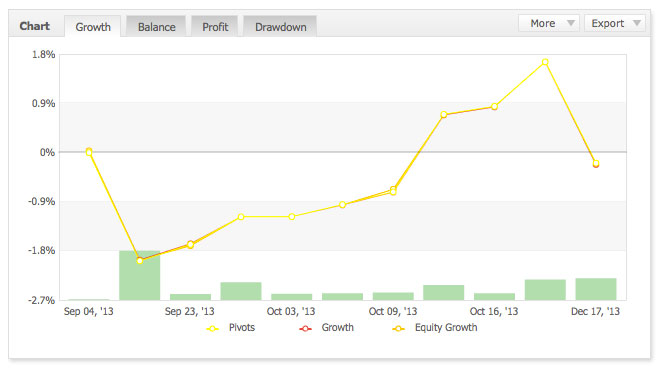
Task: Click the Chart panel title
Action: tap(35, 26)
